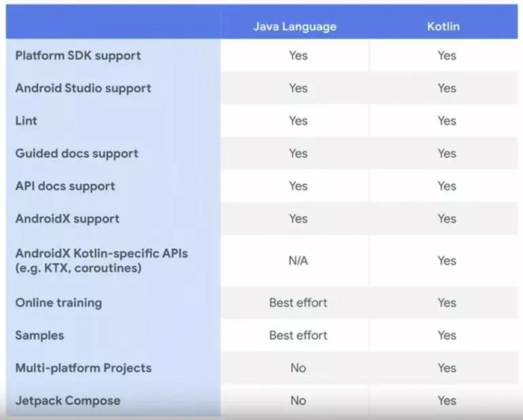Click the Guided docs support label

click(x=77, y=153)
